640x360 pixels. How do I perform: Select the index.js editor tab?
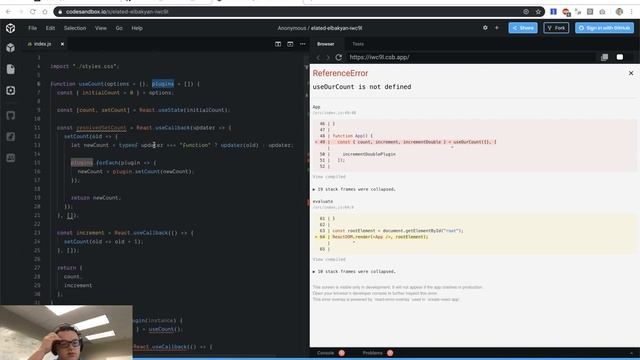(42, 44)
